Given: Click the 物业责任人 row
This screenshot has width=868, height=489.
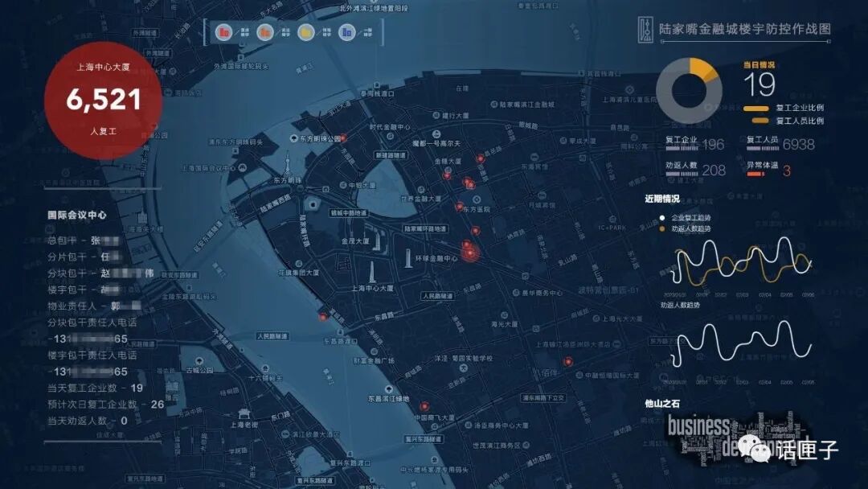Looking at the screenshot, I should (x=94, y=306).
